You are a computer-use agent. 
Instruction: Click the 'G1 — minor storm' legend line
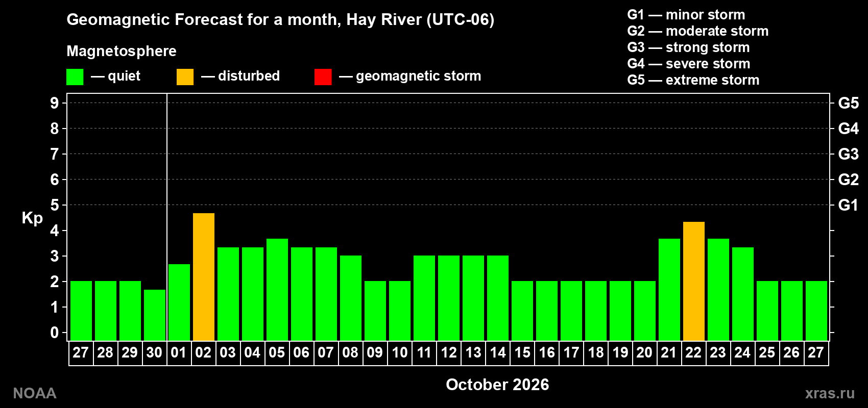point(686,15)
